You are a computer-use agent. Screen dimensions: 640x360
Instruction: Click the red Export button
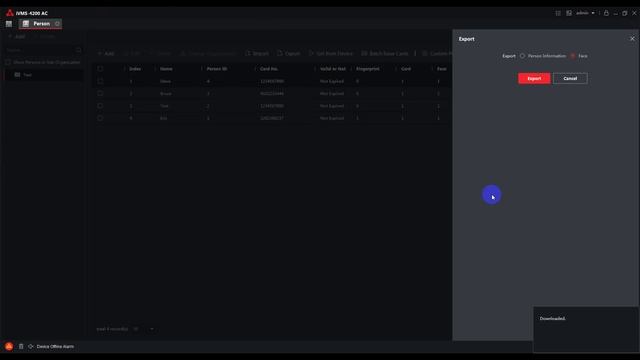pyautogui.click(x=534, y=78)
